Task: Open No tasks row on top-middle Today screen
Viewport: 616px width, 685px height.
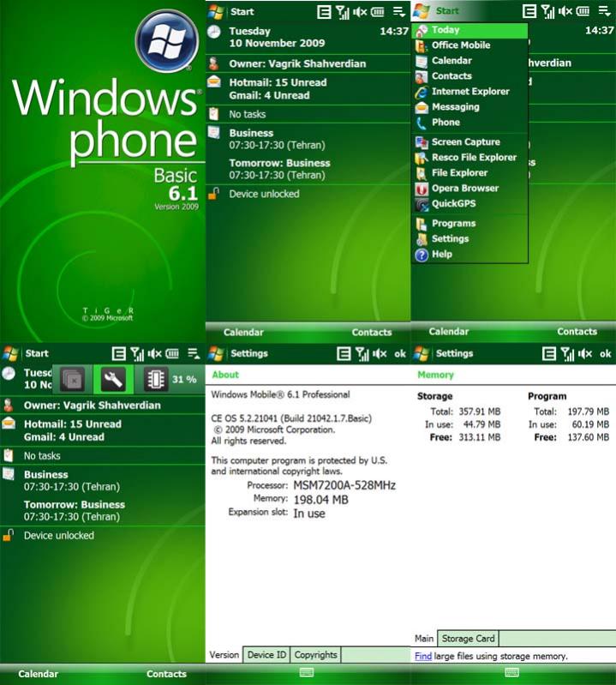Action: point(308,115)
